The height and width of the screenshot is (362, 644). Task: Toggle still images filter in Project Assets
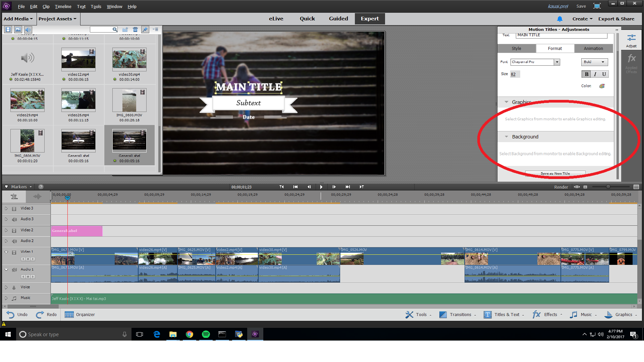(18, 29)
